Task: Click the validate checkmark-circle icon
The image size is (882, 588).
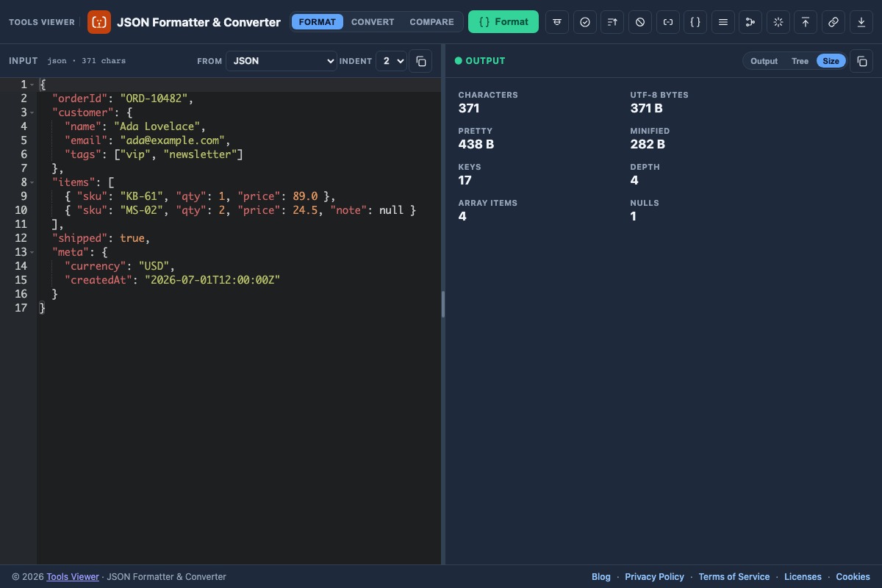Action: (x=585, y=22)
